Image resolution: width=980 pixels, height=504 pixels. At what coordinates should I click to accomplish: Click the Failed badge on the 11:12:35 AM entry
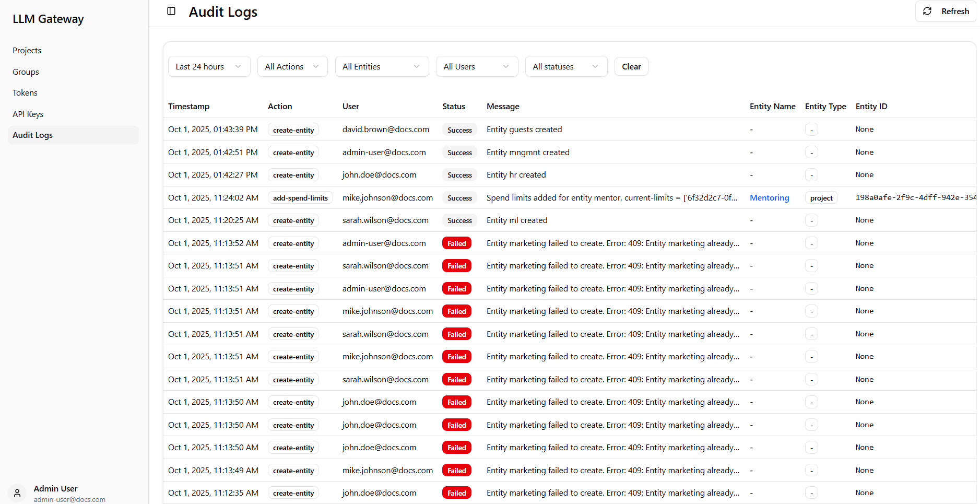(456, 493)
